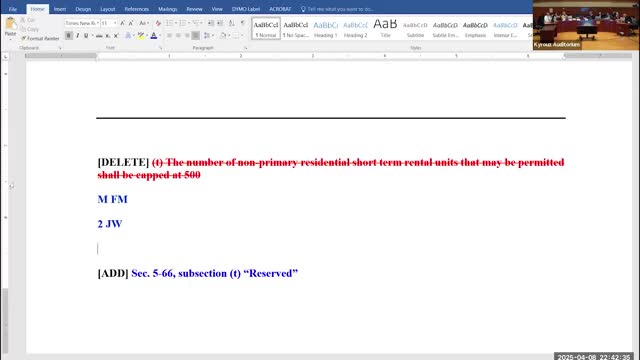
Task: Switch to the Layout tab
Action: point(108,9)
